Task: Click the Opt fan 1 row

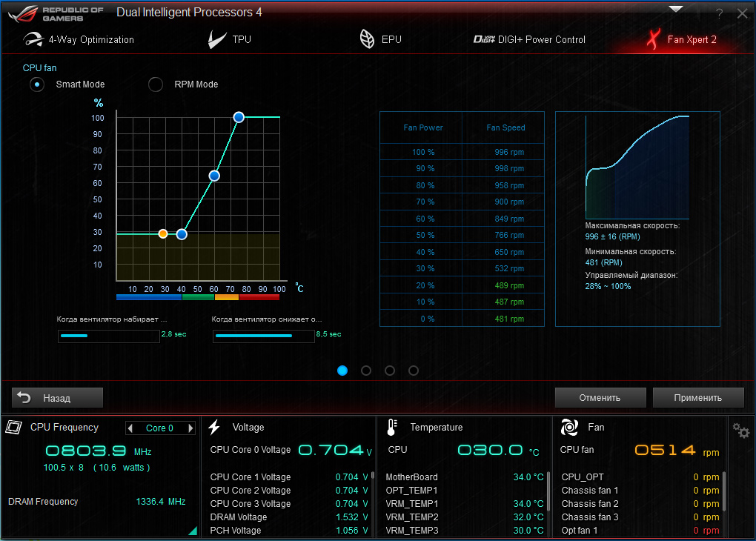Action: 640,531
